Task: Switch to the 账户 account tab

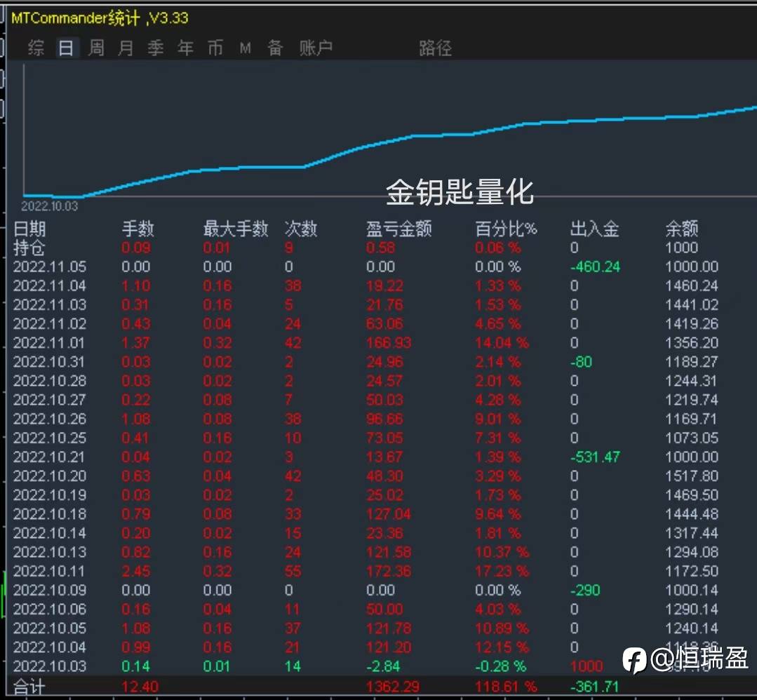Action: tap(316, 48)
